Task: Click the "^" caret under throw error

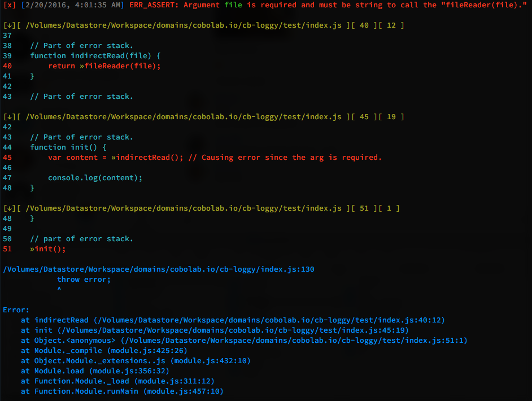Action: click(x=59, y=289)
